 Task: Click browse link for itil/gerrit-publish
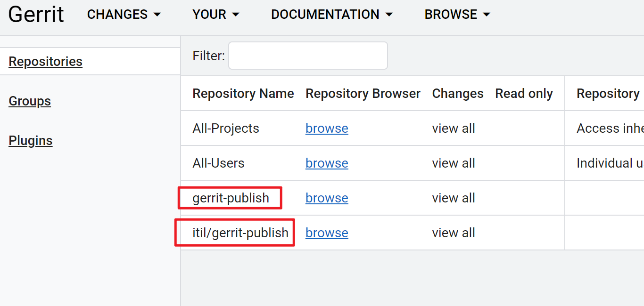pyautogui.click(x=327, y=233)
